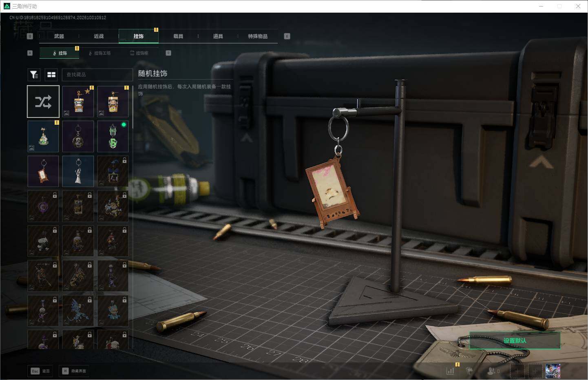Image resolution: width=588 pixels, height=380 pixels.
Task: Click the 设置默认 button
Action: coord(515,340)
